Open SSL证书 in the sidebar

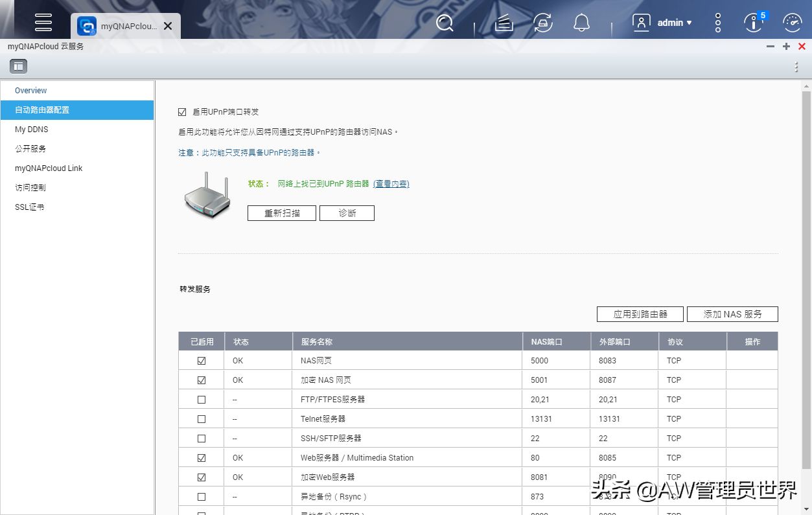tap(76, 207)
